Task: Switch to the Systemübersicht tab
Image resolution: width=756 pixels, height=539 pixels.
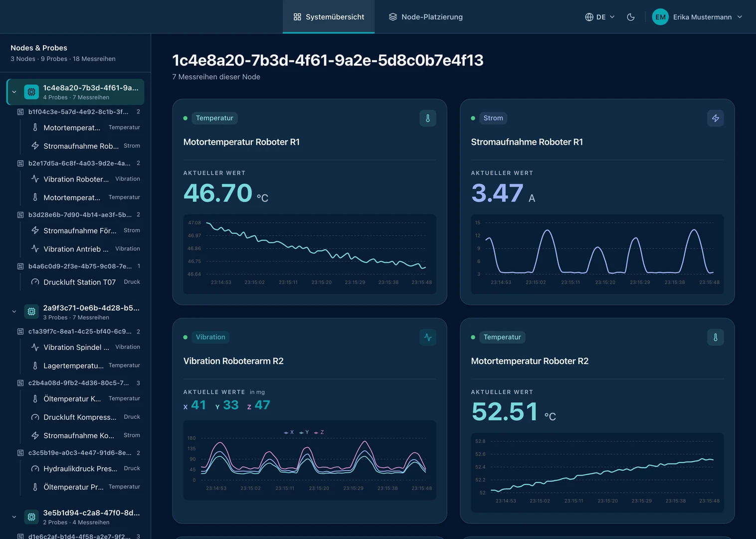Action: (329, 17)
